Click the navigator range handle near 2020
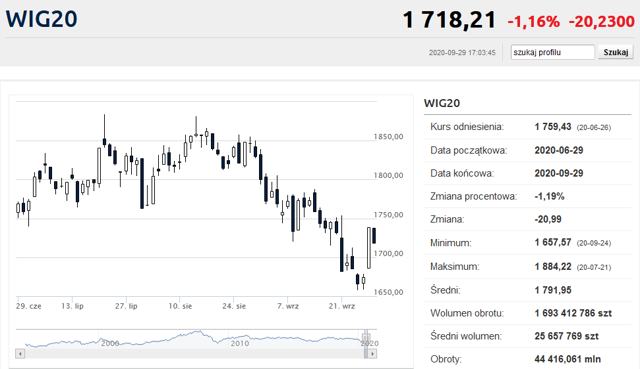 coord(366,339)
